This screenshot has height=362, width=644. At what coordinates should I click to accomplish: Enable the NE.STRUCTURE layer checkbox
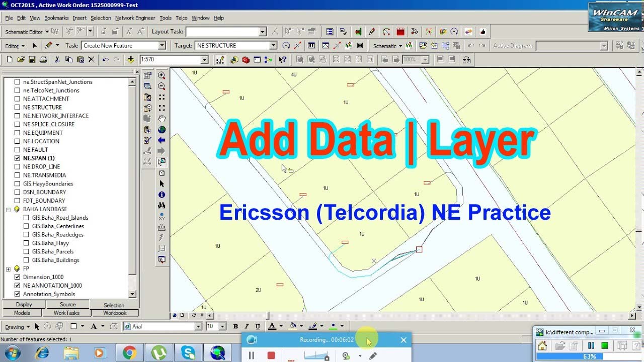[x=17, y=107]
